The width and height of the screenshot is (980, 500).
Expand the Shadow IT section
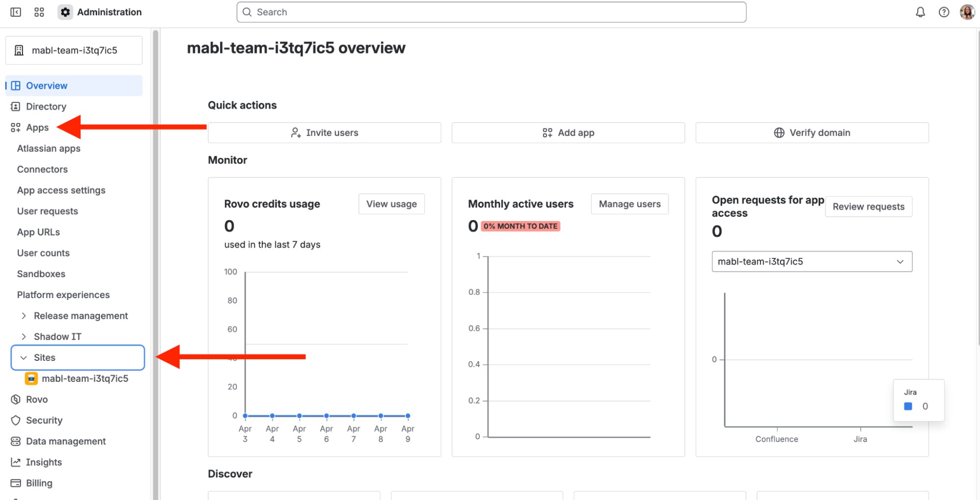click(x=24, y=337)
